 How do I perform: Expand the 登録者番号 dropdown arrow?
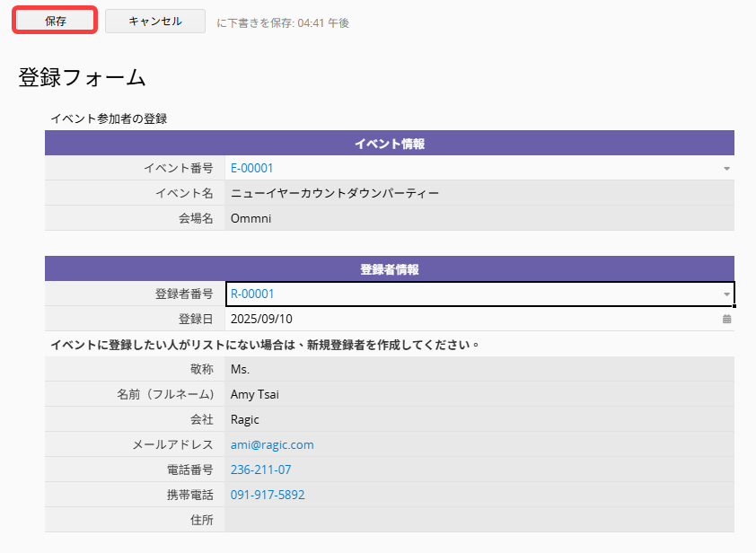click(726, 294)
